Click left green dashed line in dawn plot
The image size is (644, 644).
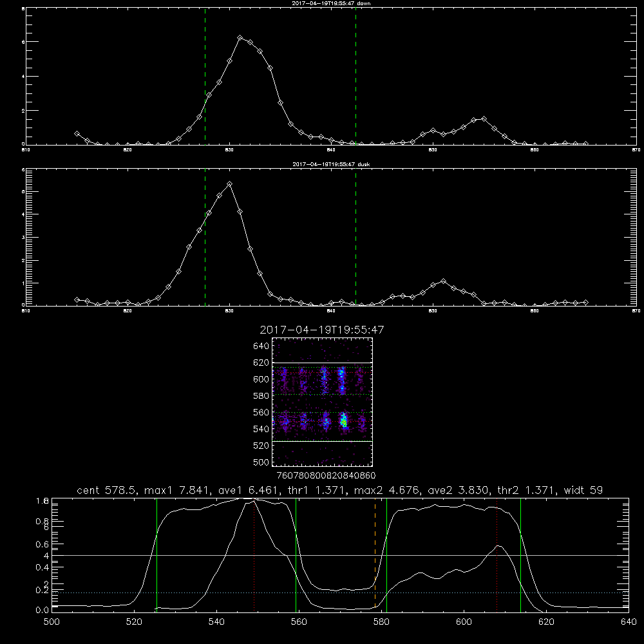[205, 76]
